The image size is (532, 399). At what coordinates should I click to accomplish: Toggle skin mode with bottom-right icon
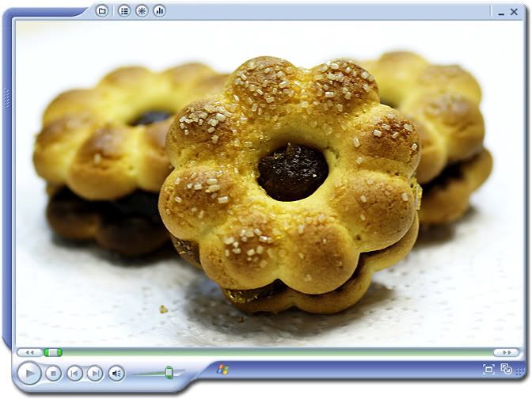(x=506, y=369)
